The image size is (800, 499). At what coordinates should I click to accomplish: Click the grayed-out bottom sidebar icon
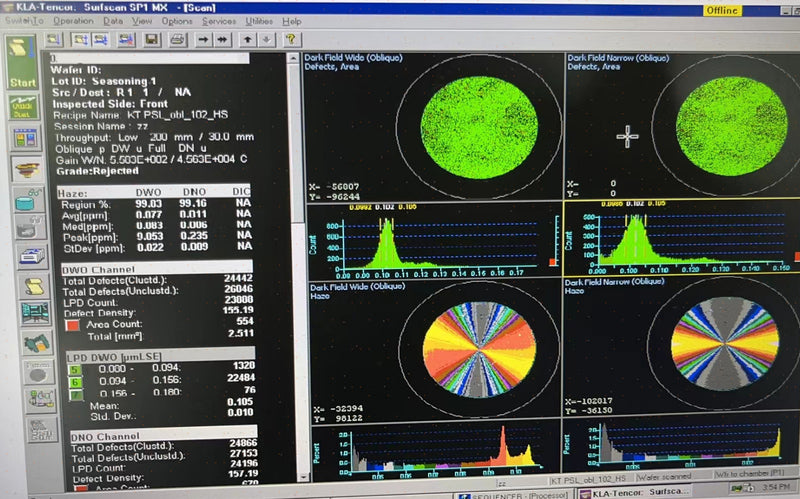[43, 430]
